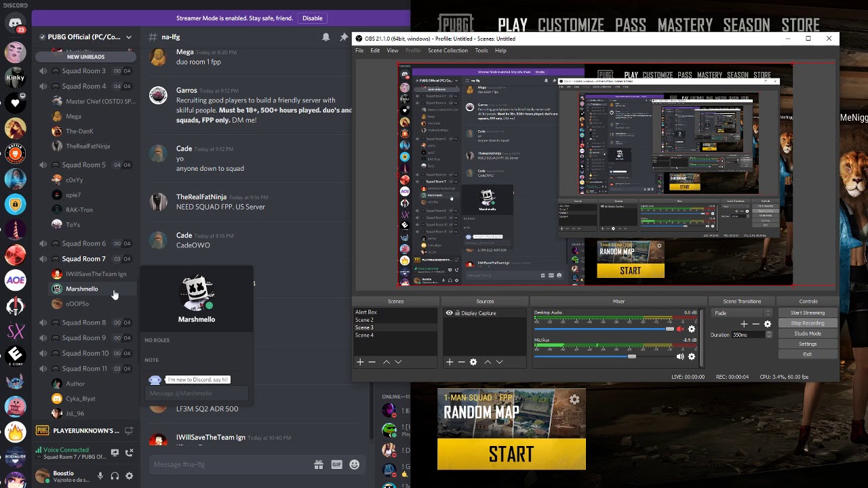Adjust Mic/Aux volume slider

pyautogui.click(x=604, y=357)
